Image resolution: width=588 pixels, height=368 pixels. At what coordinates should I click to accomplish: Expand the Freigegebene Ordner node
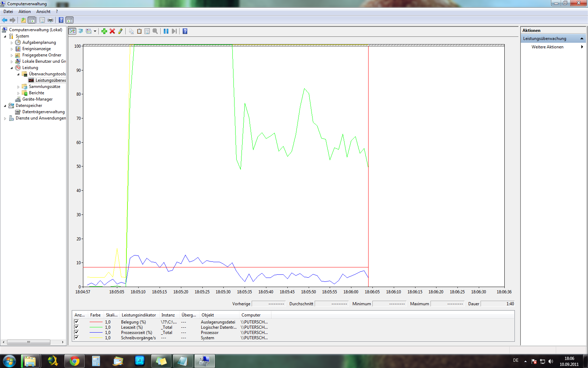(12, 55)
